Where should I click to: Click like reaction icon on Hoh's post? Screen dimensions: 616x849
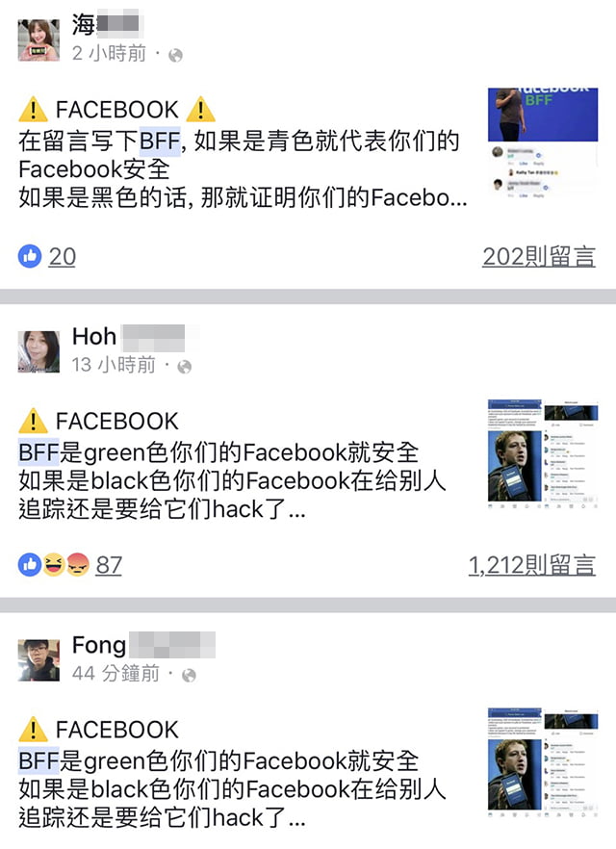tap(30, 565)
